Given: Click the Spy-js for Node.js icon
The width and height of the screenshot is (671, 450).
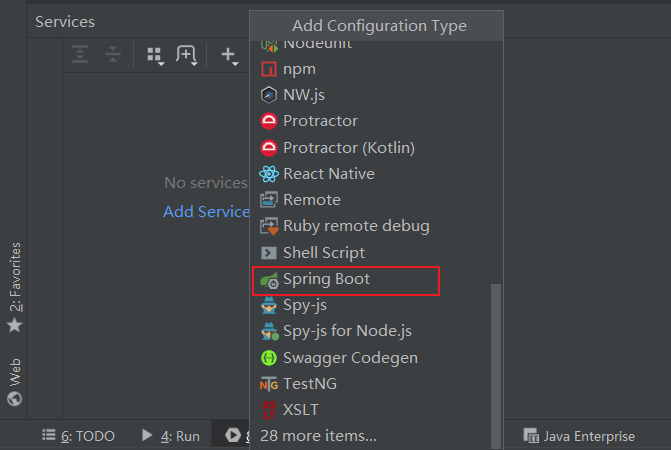Looking at the screenshot, I should point(270,332).
